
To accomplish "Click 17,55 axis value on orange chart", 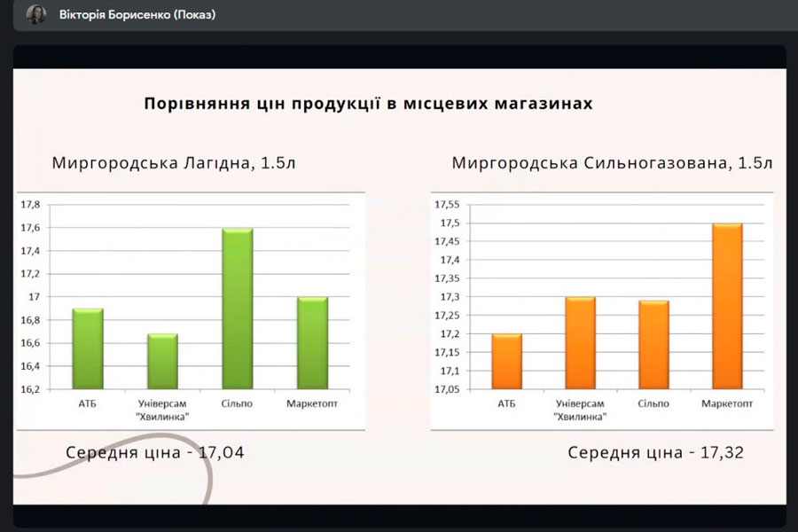I will pyautogui.click(x=447, y=205).
